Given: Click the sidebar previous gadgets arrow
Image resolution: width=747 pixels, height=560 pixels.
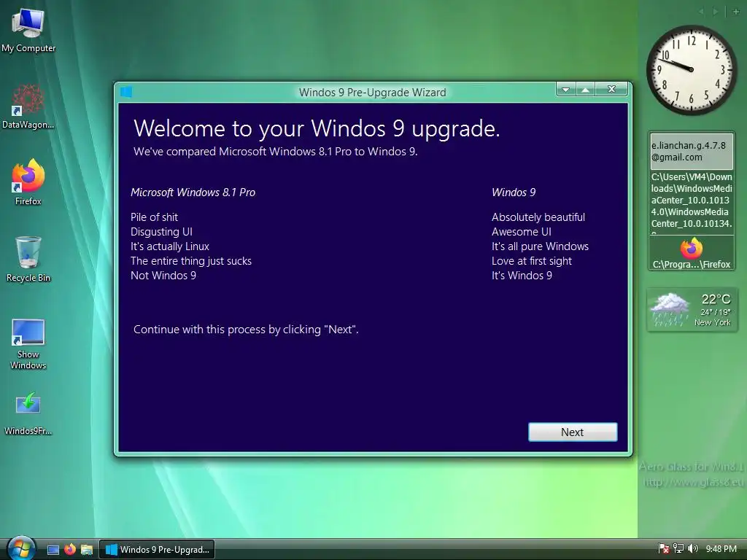Looking at the screenshot, I should click(x=701, y=12).
